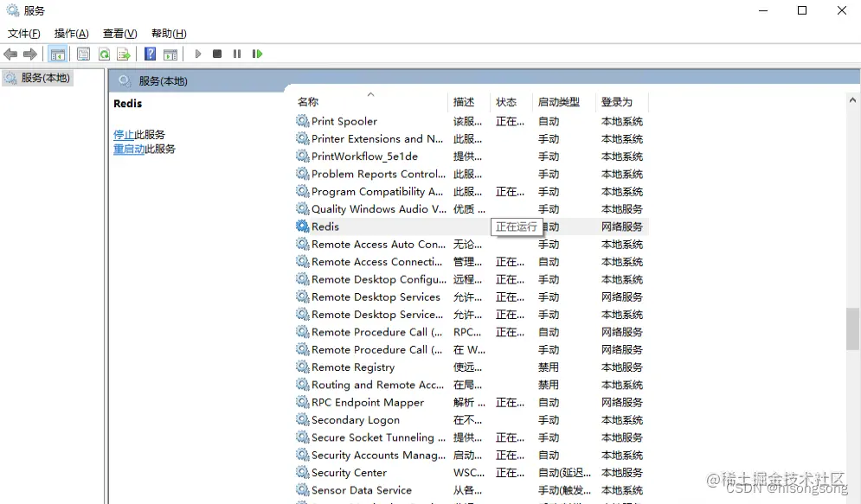Viewport: 861px width, 504px height.
Task: Select Security Accounts Manag... service
Action: tap(378, 455)
